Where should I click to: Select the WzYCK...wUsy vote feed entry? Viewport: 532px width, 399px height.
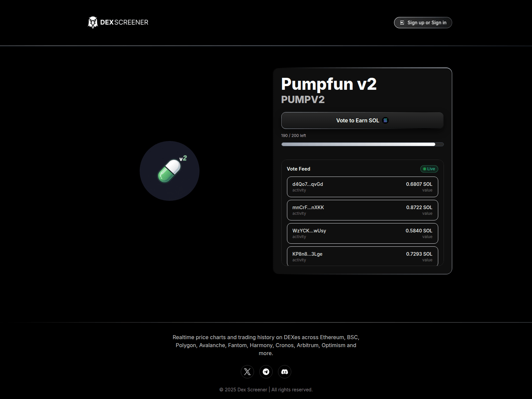(x=362, y=233)
